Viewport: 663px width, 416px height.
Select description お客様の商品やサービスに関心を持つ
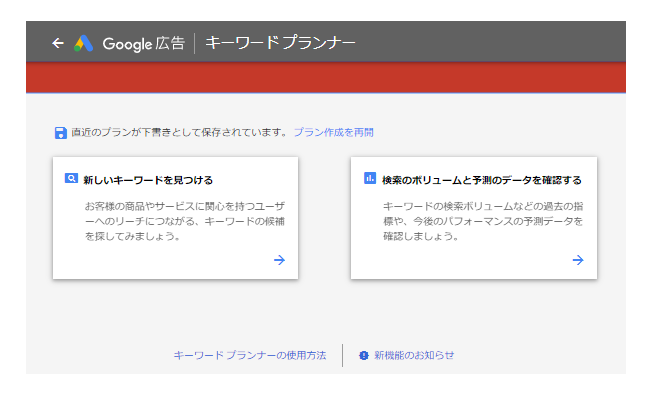185,221
